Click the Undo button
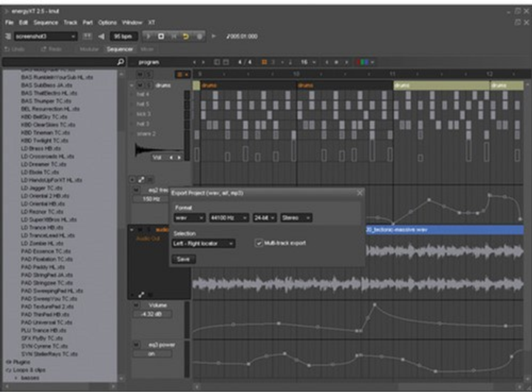 [14, 49]
